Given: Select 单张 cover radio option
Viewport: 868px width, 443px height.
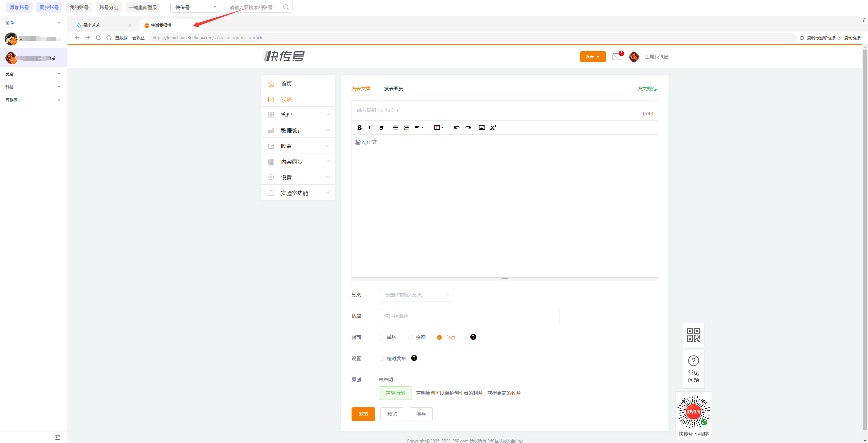Looking at the screenshot, I should click(x=381, y=337).
